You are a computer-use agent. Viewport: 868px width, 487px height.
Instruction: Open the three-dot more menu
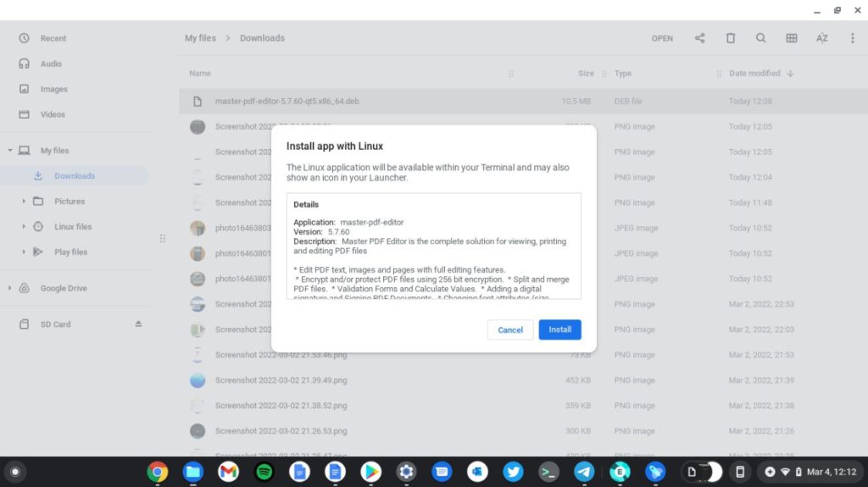coord(852,37)
